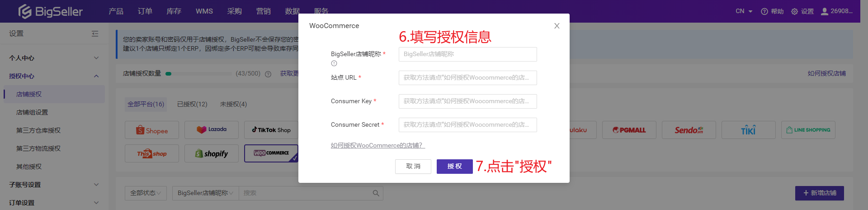Image resolution: width=868 pixels, height=210 pixels.
Task: Open the 营销 top menu
Action: click(x=264, y=11)
